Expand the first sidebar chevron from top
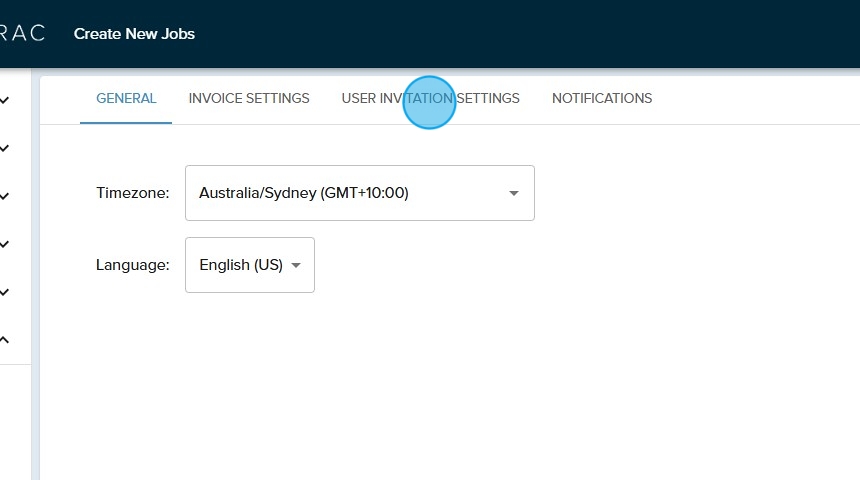The width and height of the screenshot is (860, 480). coord(5,100)
